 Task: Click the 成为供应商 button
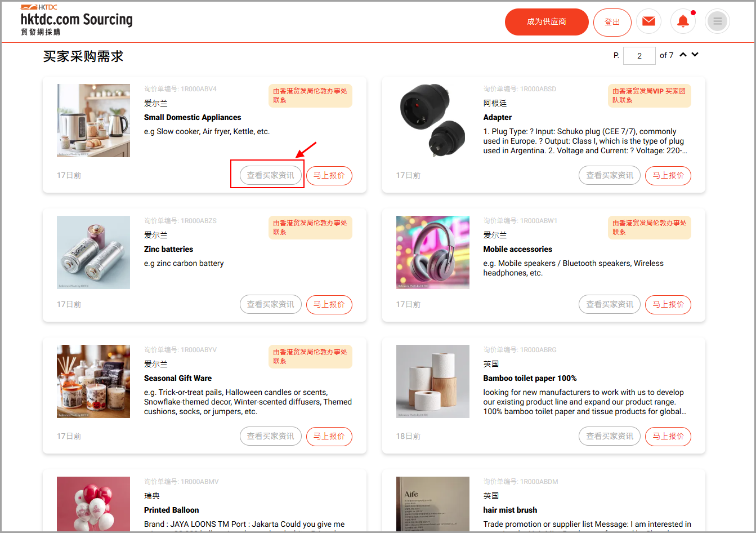pyautogui.click(x=547, y=22)
